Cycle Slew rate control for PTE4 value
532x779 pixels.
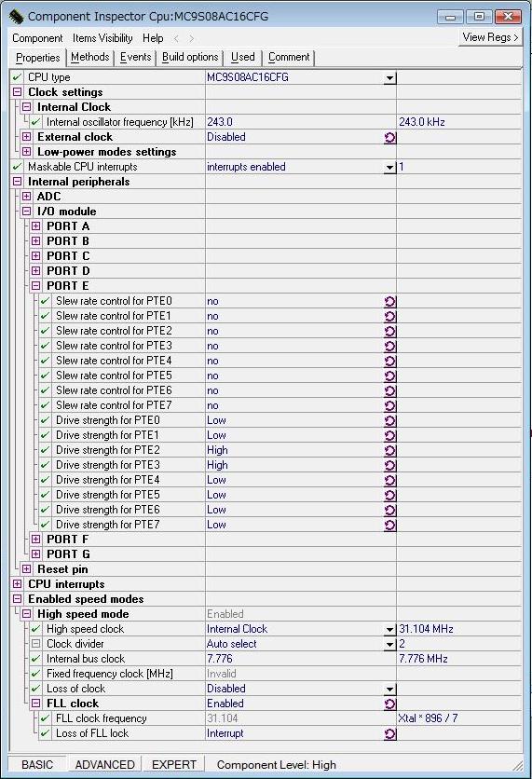390,362
